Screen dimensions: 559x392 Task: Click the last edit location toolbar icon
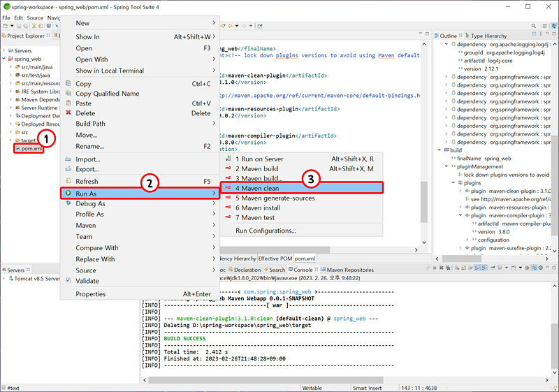(223, 26)
